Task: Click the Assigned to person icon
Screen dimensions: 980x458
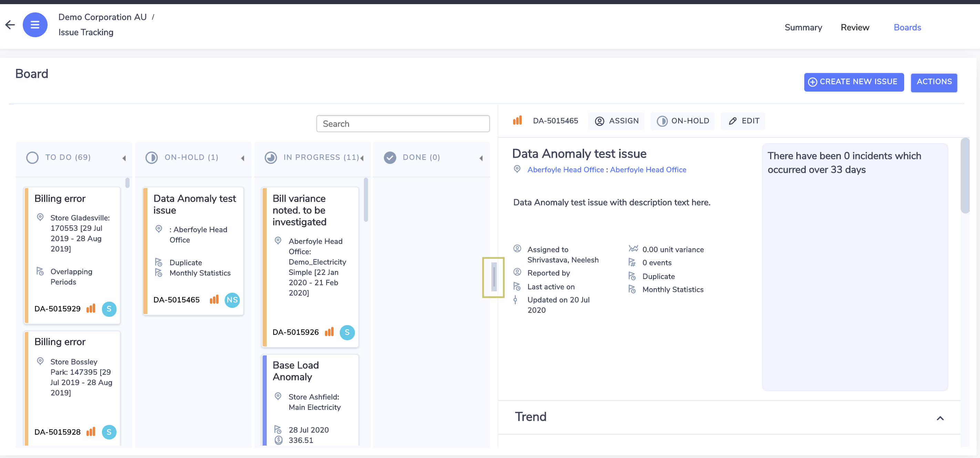Action: pos(517,249)
